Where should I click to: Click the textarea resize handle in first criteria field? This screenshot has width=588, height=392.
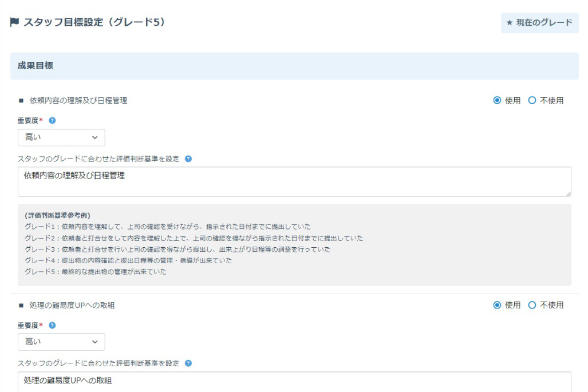pyautogui.click(x=569, y=194)
